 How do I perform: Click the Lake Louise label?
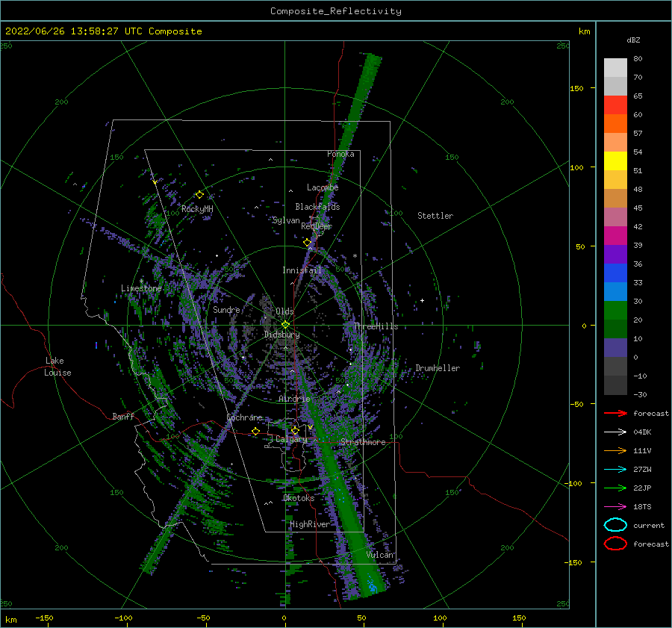[x=58, y=367]
